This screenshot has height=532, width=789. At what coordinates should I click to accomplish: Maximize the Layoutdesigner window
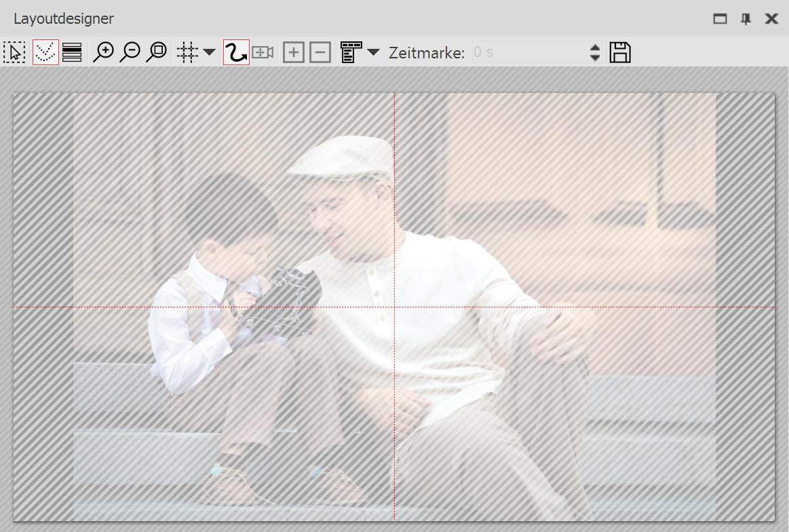pos(720,19)
